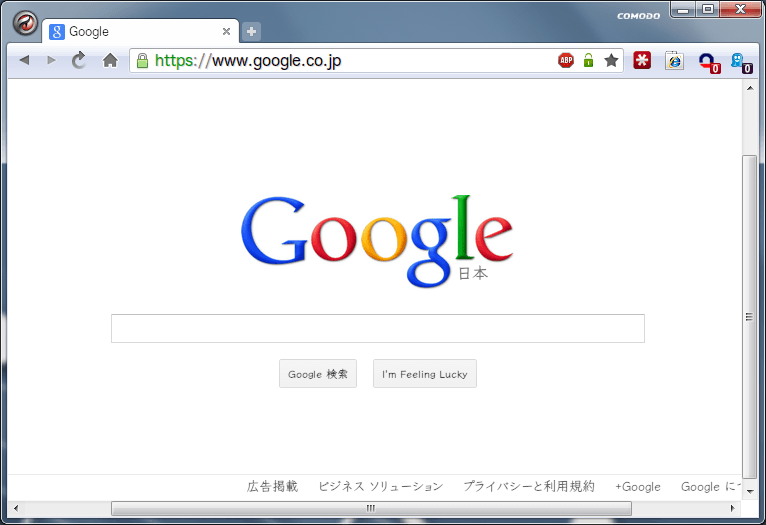Click the vertical scrollbar thumb
Viewport: 766px width, 525px height.
tap(750, 317)
